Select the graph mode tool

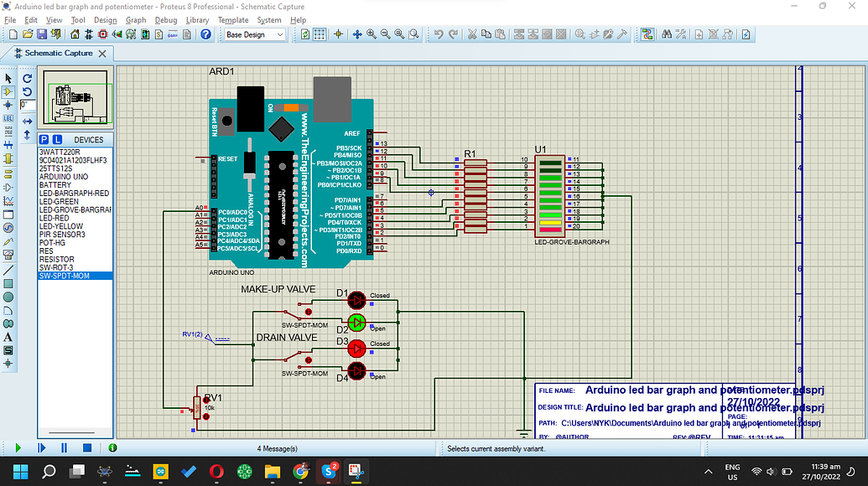tap(8, 201)
